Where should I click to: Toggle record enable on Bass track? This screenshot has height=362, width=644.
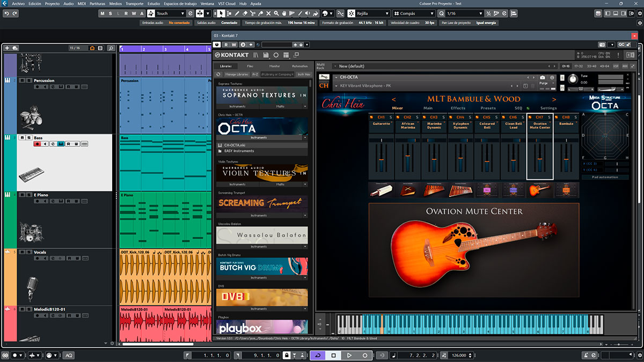click(38, 144)
